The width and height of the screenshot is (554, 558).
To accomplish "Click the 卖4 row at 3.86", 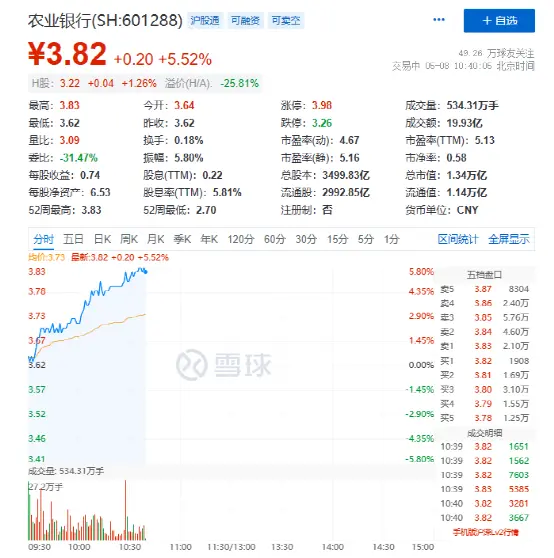I will pyautogui.click(x=484, y=303).
